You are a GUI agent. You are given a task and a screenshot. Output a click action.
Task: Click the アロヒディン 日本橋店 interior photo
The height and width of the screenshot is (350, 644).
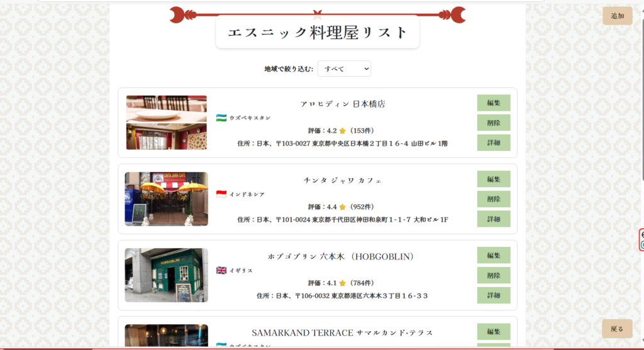coord(166,123)
